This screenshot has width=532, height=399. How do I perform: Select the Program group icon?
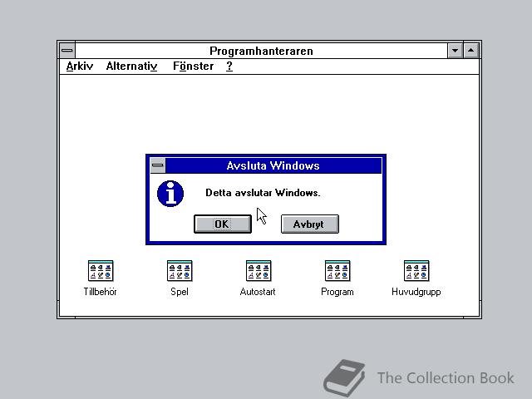click(337, 271)
